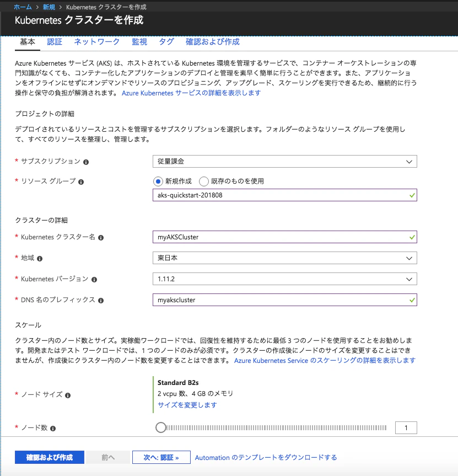
Task: Open the スケーリングの詳細を表示します link
Action: point(325,360)
